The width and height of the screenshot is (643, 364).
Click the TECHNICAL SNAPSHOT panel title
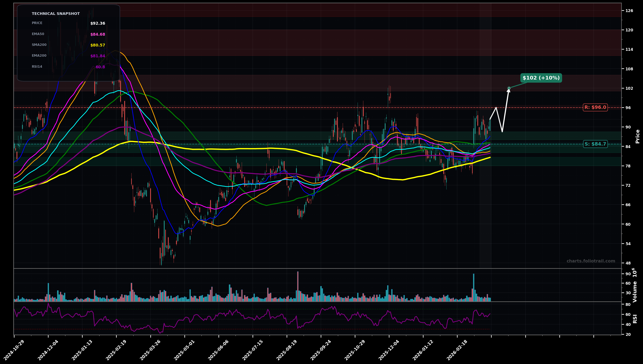pos(55,14)
